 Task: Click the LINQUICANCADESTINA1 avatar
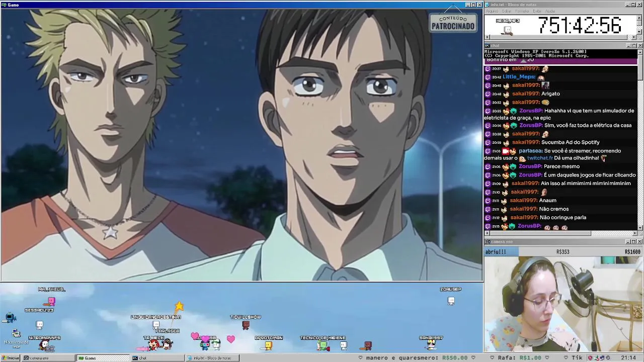coord(156,325)
